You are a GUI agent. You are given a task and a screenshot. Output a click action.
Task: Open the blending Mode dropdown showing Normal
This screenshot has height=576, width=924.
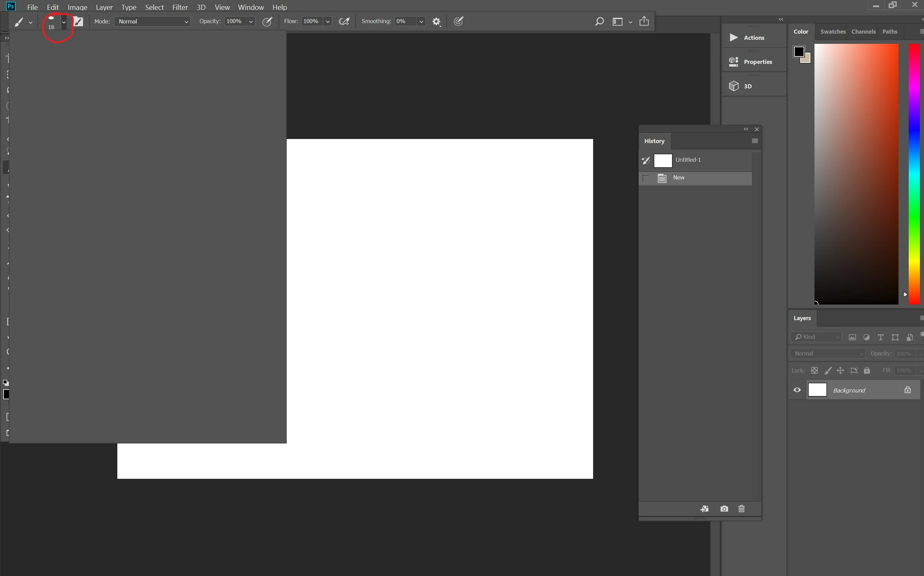(x=152, y=22)
